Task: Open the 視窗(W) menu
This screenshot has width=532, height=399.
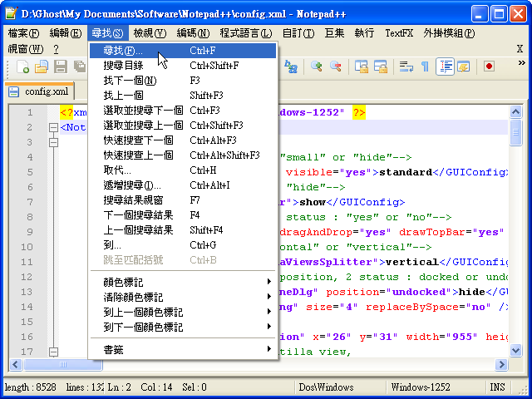Action: pyautogui.click(x=26, y=49)
